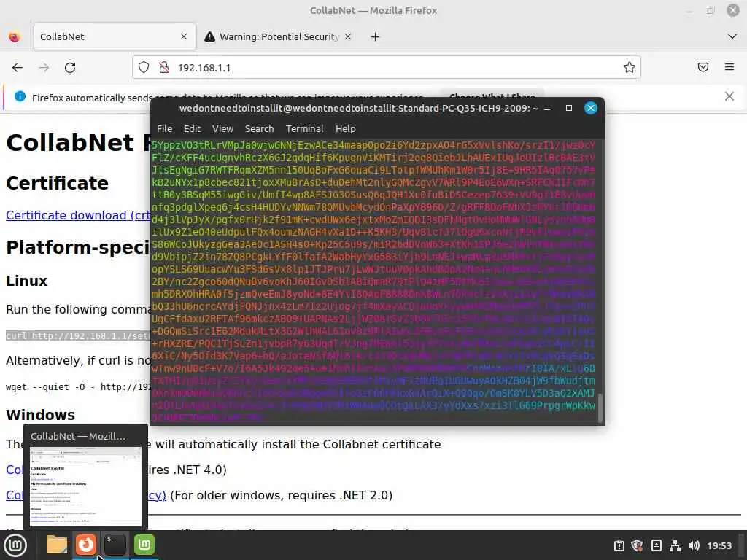Expand the list all tabs chevron
The width and height of the screenshot is (747, 560).
tap(732, 36)
